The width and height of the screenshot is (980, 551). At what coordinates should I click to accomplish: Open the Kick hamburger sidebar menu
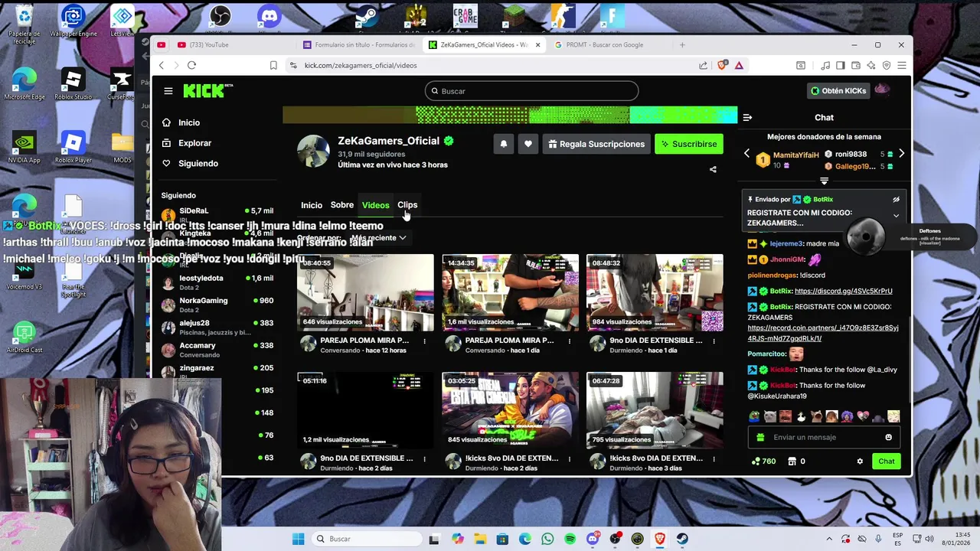[x=168, y=91]
